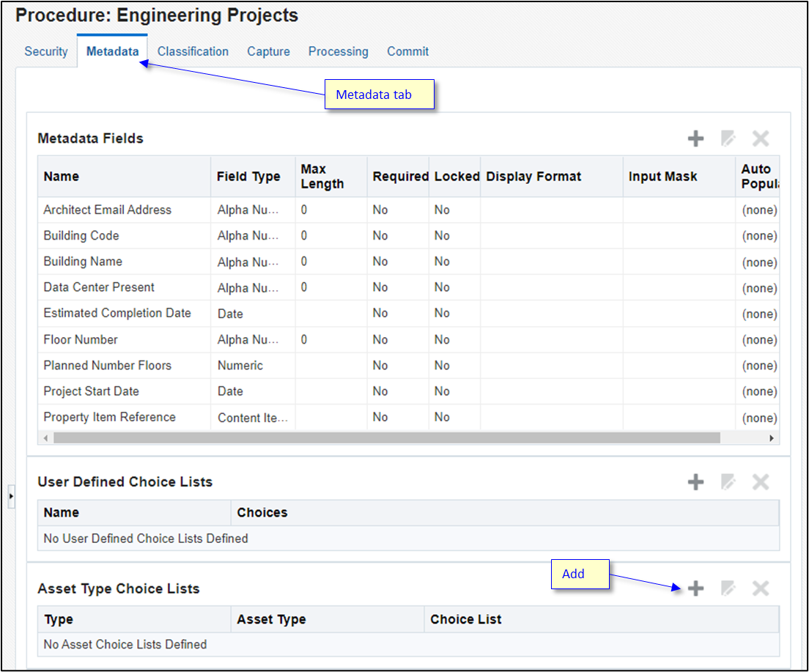Click the Add icon for User Defined Choice Lists

click(695, 481)
